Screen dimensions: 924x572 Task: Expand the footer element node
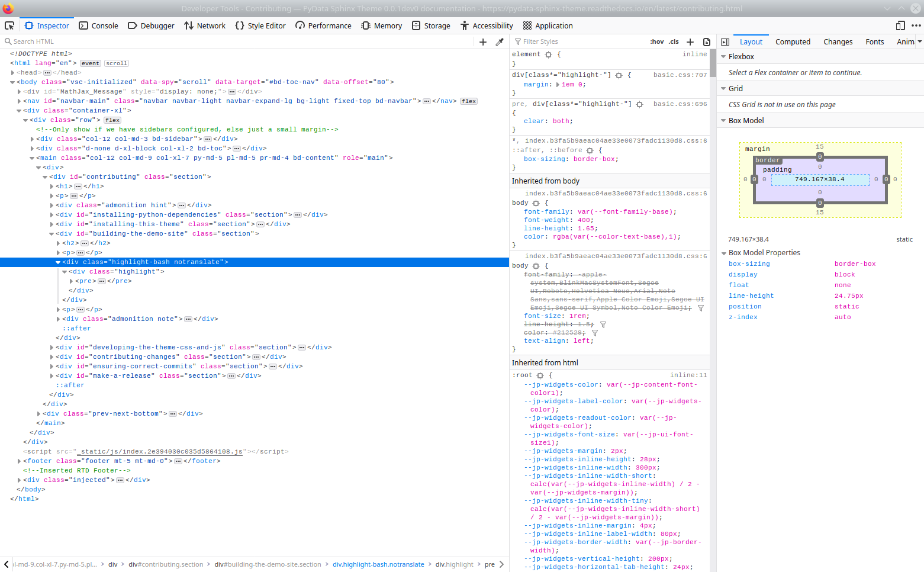click(x=19, y=461)
